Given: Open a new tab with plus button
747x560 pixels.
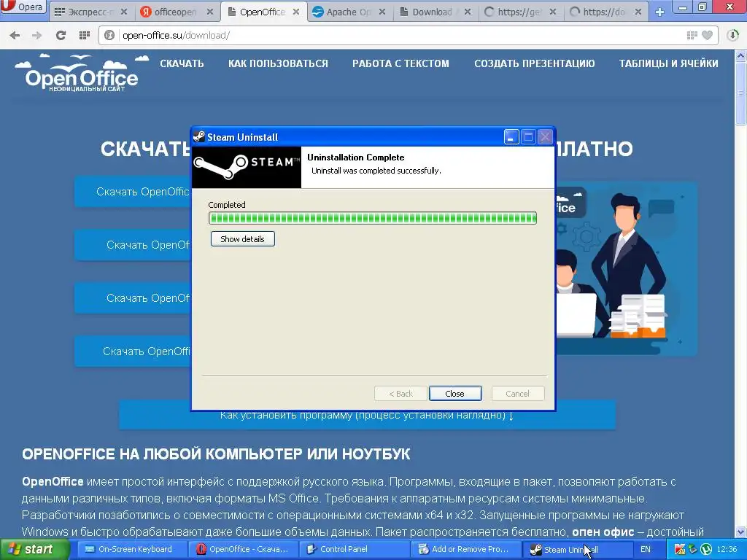Looking at the screenshot, I should [x=659, y=12].
